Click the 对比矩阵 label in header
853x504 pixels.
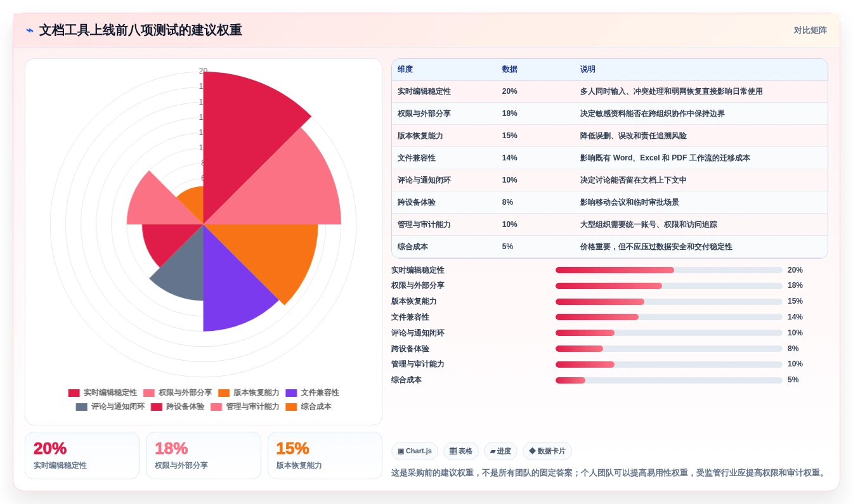(810, 30)
